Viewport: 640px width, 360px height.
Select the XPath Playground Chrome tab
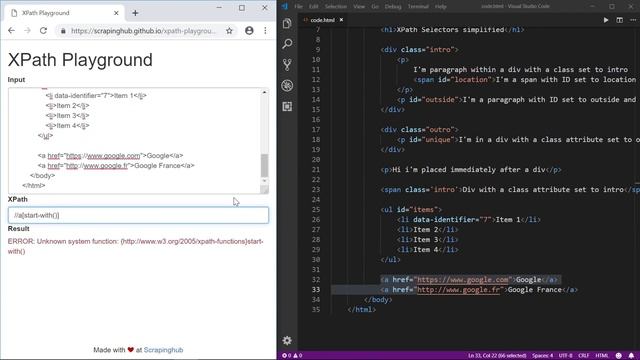click(65, 13)
